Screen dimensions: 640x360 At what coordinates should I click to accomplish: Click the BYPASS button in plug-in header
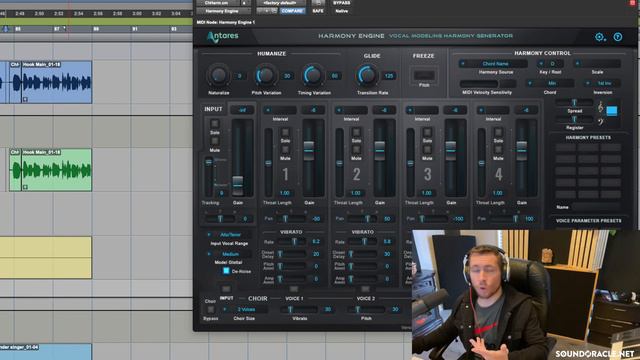pos(341,3)
